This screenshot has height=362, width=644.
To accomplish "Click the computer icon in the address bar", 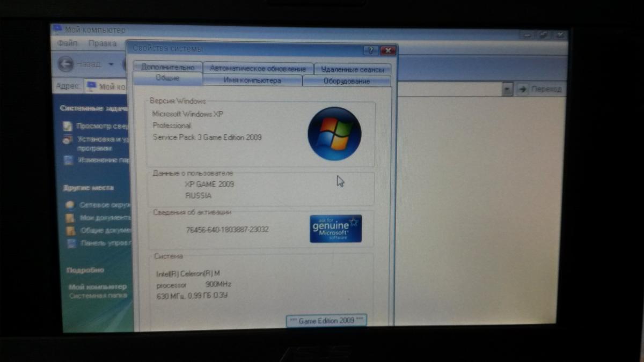I will (x=91, y=86).
